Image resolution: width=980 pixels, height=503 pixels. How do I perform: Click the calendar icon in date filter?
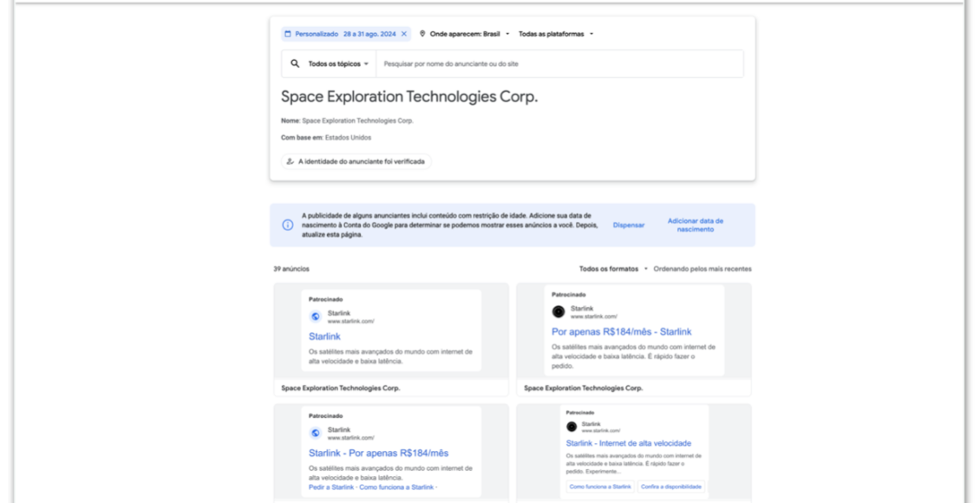click(x=288, y=34)
